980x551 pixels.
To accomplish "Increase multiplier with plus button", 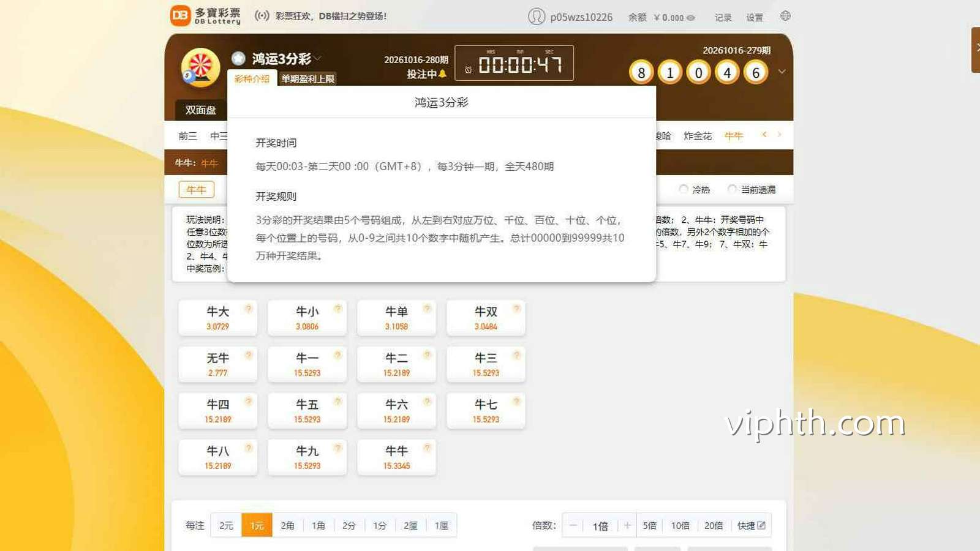I will click(627, 525).
